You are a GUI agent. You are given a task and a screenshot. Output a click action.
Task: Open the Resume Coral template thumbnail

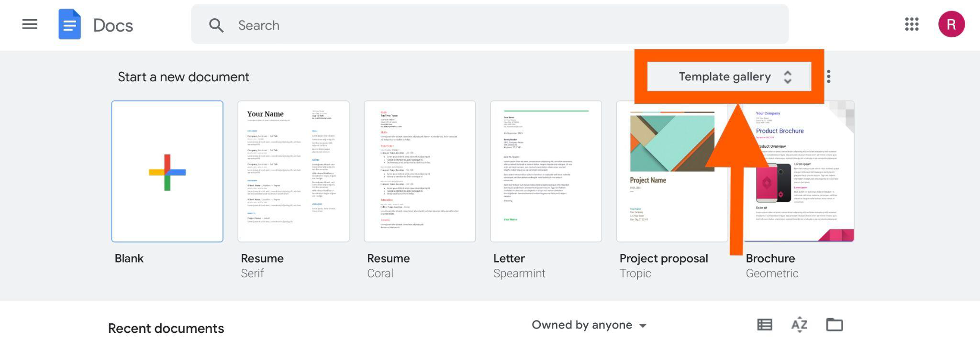pyautogui.click(x=420, y=171)
